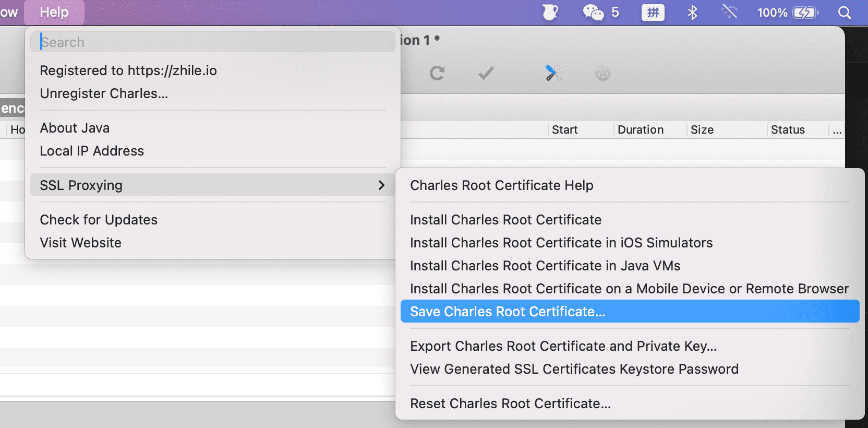Click the column chooser ellipsis header

point(837,130)
